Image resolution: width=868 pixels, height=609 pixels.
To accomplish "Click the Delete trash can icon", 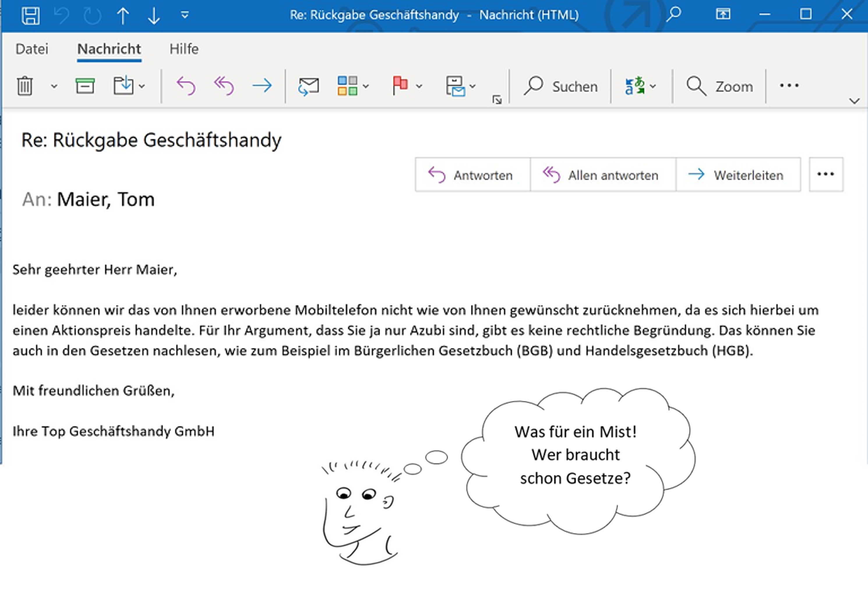I will [x=25, y=86].
